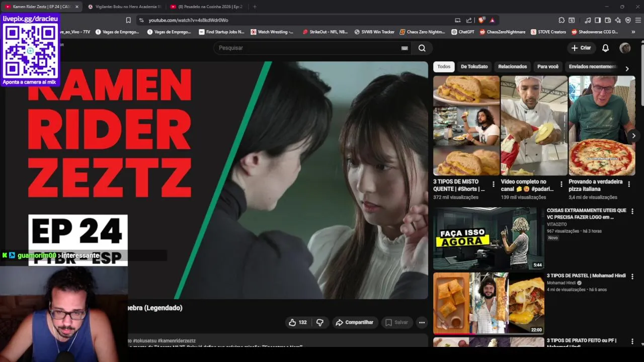This screenshot has height=362, width=644.
Task: Switch to Pesadelo na Cozinha 2026 tab
Action: click(206, 7)
